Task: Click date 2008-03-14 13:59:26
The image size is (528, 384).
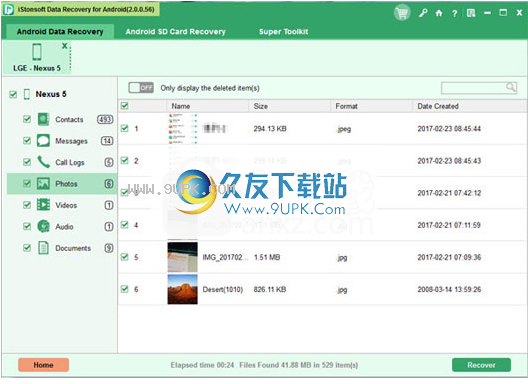Action: [x=449, y=289]
